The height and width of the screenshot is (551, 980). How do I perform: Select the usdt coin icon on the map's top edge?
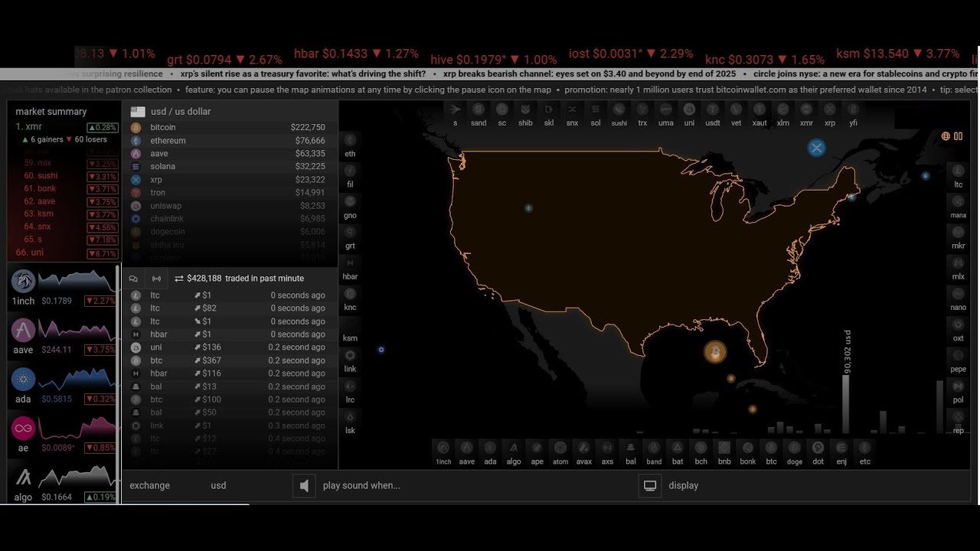click(x=713, y=109)
